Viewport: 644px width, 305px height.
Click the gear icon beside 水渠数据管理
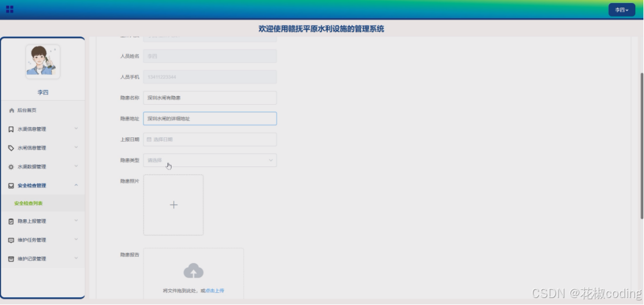[11, 167]
